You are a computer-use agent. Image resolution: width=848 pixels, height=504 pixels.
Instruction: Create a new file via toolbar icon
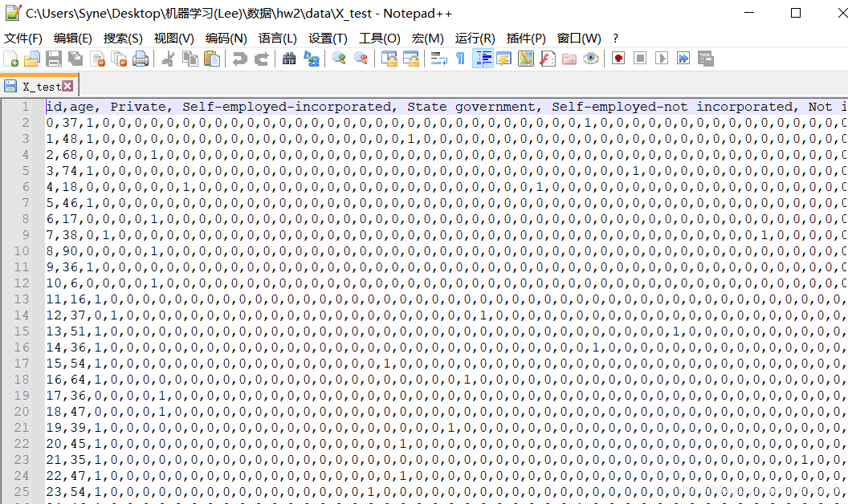[10, 59]
